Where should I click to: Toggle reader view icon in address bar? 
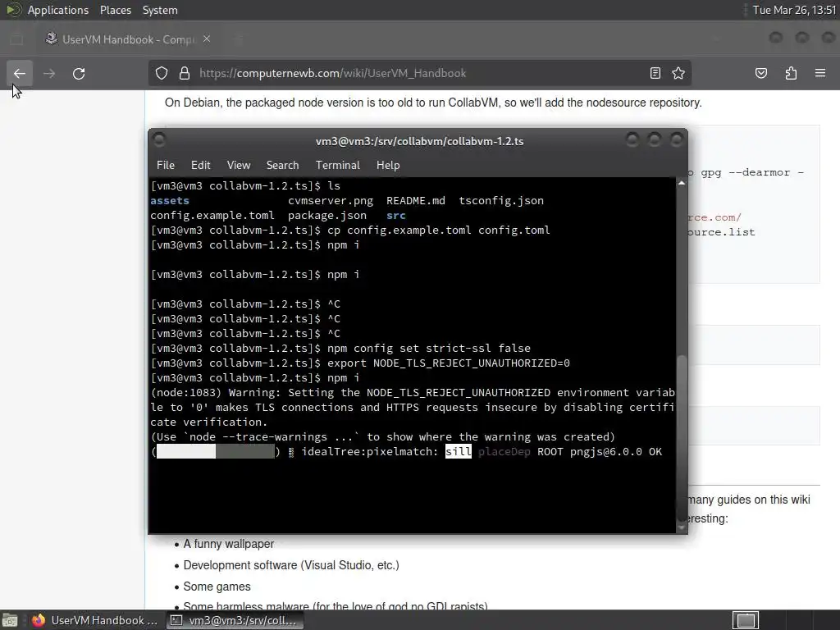click(655, 73)
